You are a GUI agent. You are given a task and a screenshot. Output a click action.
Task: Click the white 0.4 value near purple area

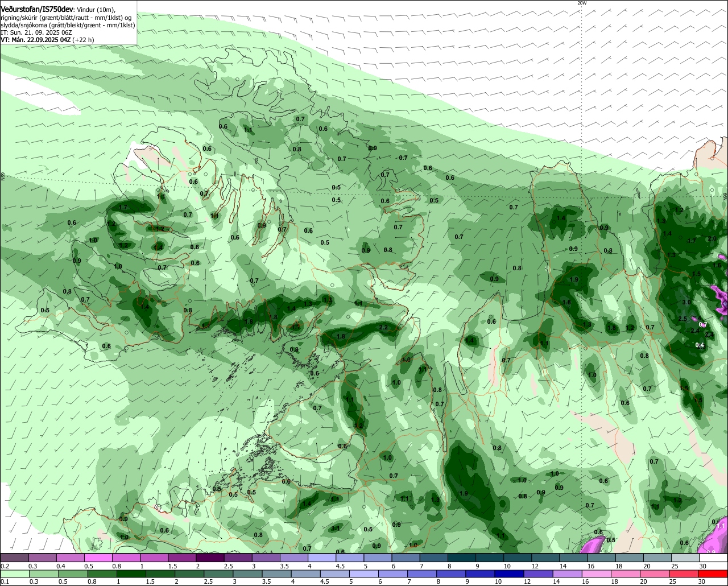(x=700, y=345)
